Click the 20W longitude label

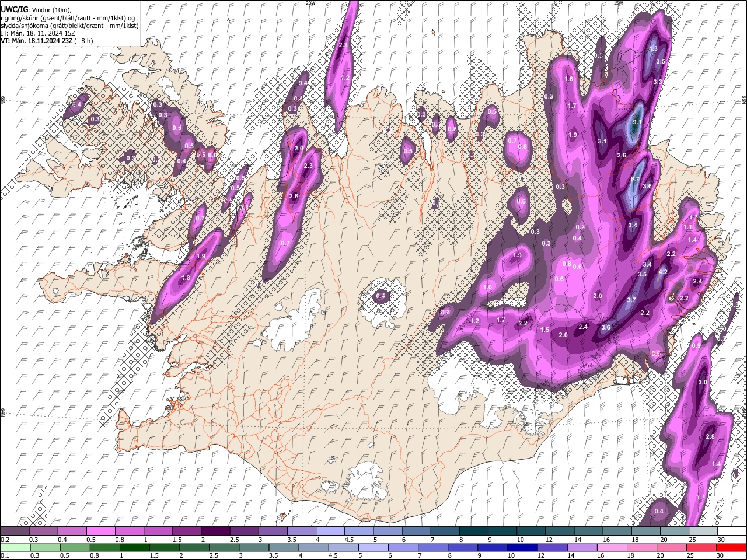(x=310, y=3)
